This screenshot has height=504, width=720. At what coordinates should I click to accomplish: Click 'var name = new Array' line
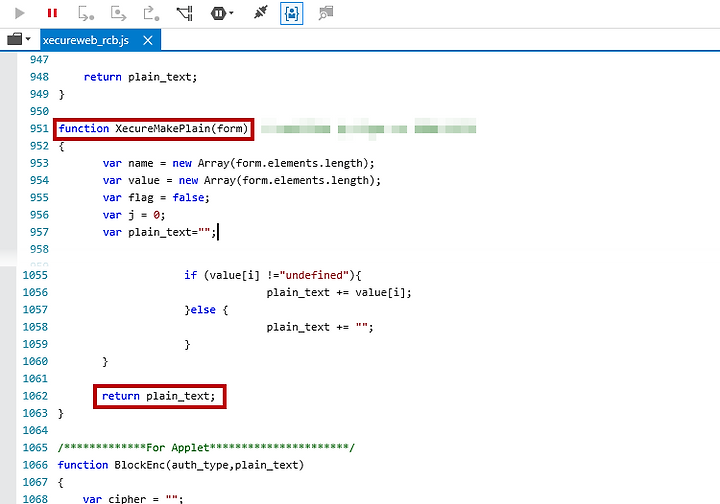coord(239,163)
